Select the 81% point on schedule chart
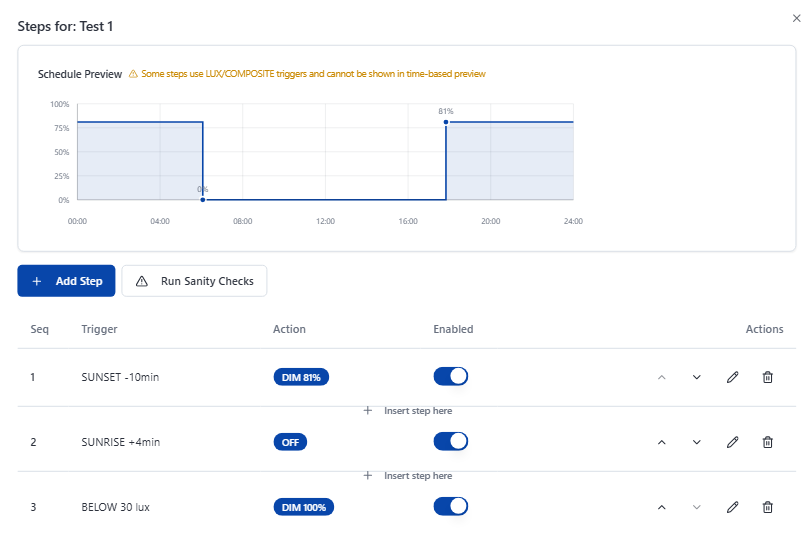Screen dimensions: 810x544 [x=446, y=122]
